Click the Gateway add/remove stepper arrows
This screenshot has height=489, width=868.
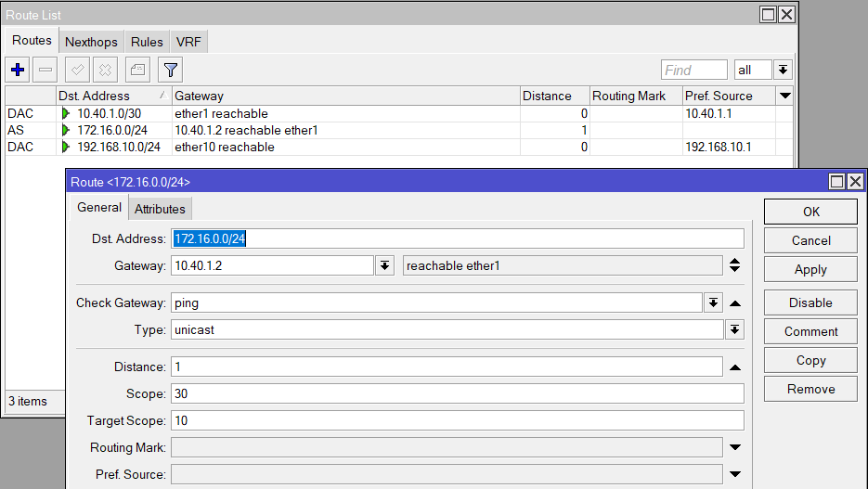(734, 265)
